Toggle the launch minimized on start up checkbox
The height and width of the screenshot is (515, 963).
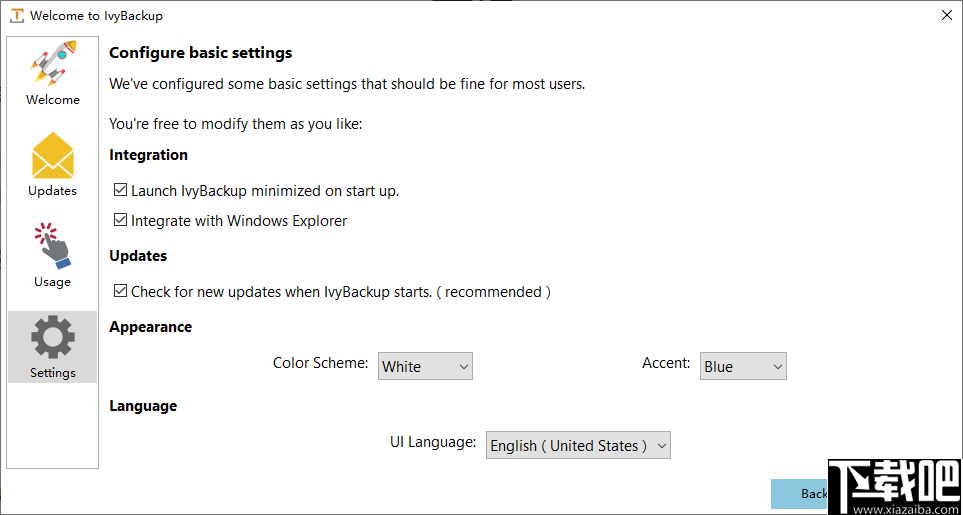pos(121,190)
